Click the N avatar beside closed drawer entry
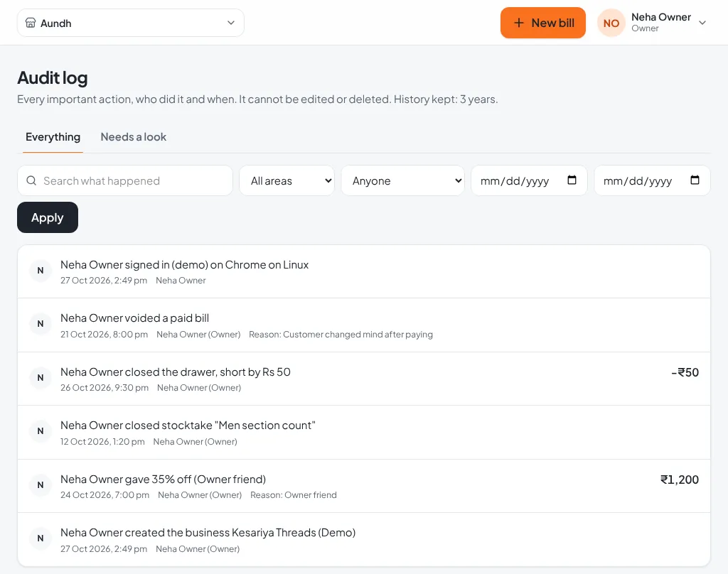 tap(41, 378)
